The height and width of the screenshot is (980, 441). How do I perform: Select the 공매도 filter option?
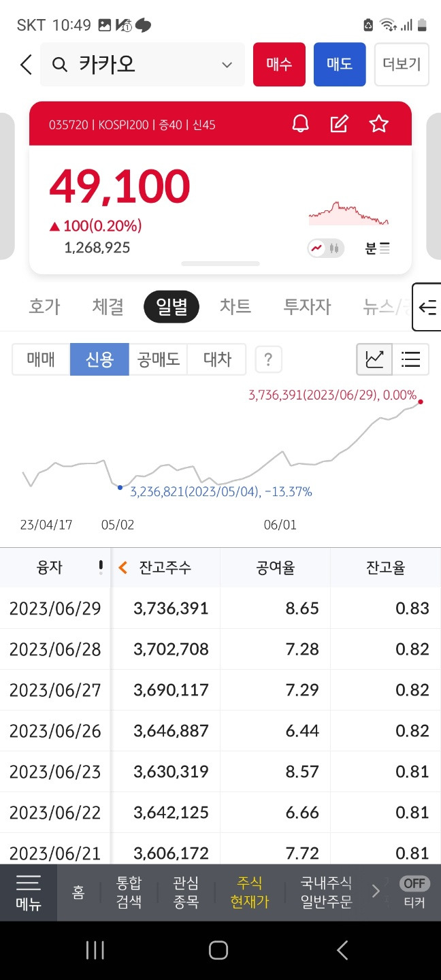[158, 359]
